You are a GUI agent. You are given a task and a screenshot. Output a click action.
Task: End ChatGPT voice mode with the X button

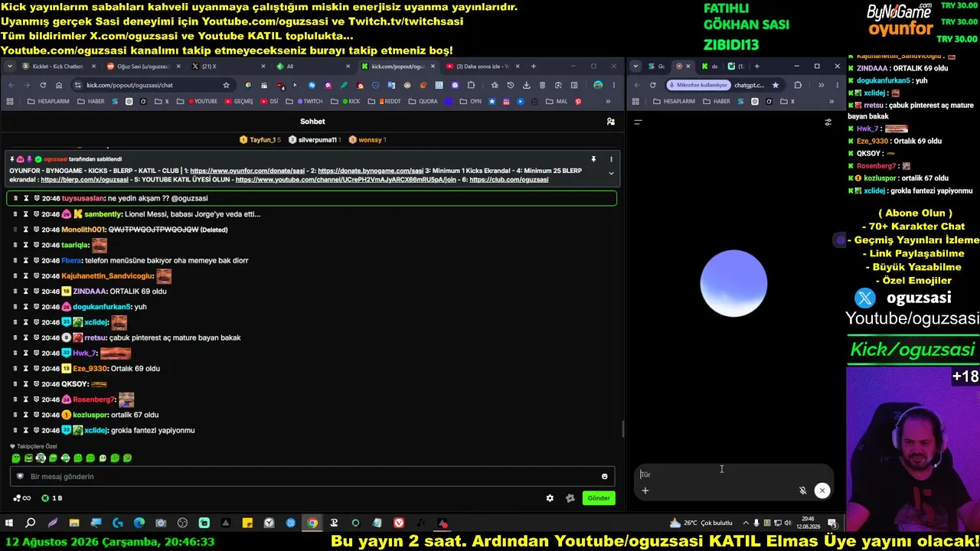[x=822, y=491]
